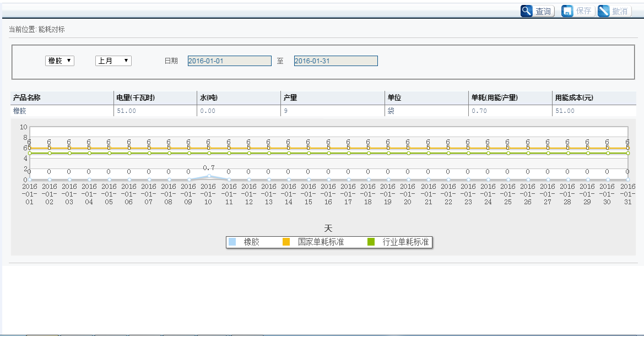This screenshot has width=644, height=337.
Task: Click the 0.7 peak value label
Action: point(209,168)
